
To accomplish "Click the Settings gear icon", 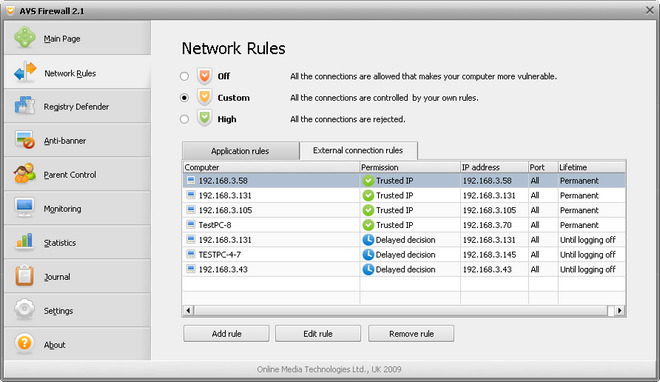I will (x=24, y=310).
